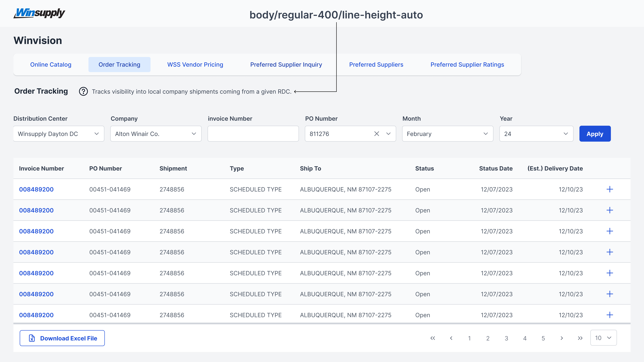Click the help question mark icon
The height and width of the screenshot is (362, 644).
83,91
